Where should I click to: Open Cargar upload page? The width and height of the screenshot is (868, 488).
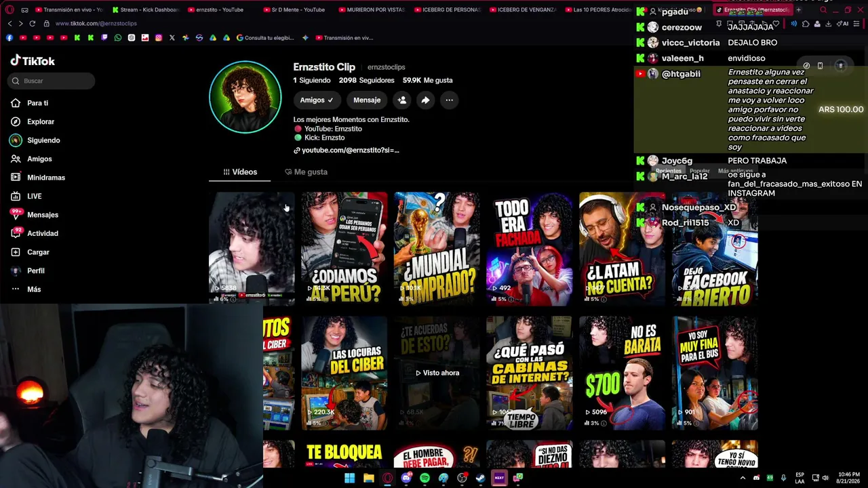pyautogui.click(x=31, y=252)
